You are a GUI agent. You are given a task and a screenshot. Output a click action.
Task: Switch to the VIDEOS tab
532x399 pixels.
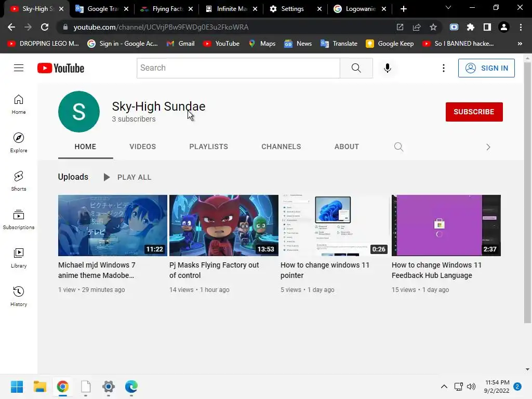(x=142, y=147)
